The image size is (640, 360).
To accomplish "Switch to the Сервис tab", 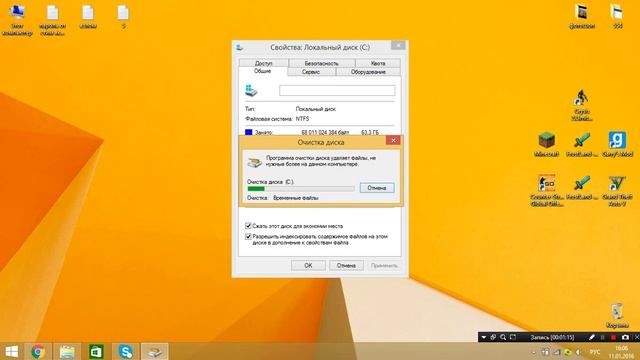I will coord(311,72).
